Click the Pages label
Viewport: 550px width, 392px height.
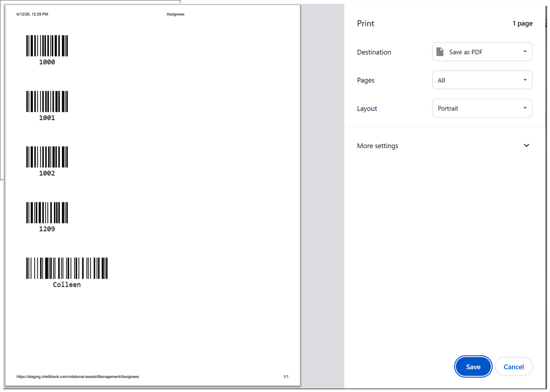[365, 80]
